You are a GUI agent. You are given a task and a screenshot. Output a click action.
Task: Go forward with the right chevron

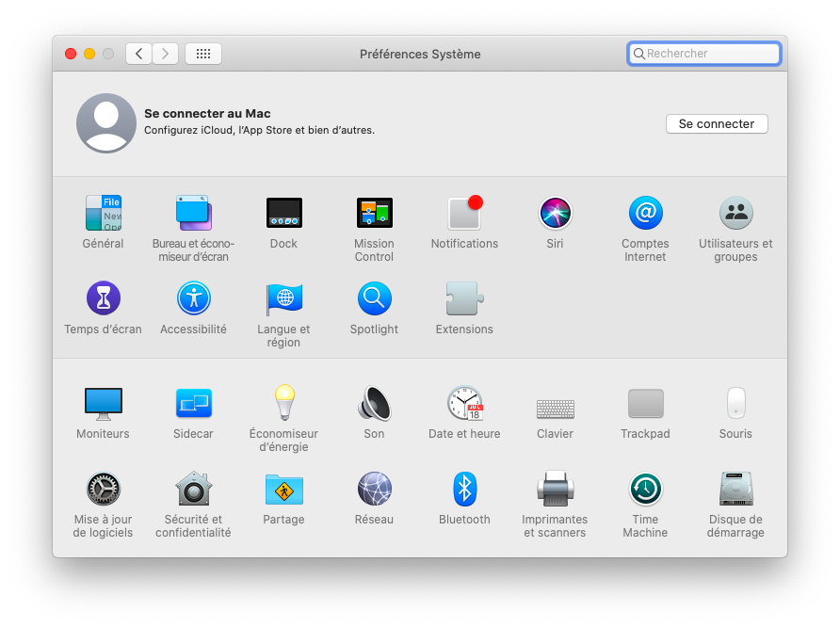click(x=165, y=54)
